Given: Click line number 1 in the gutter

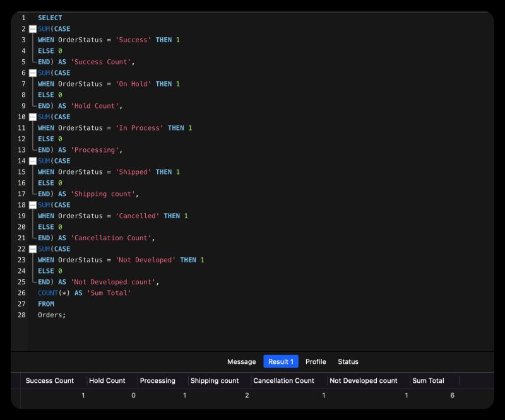Looking at the screenshot, I should click(x=23, y=18).
